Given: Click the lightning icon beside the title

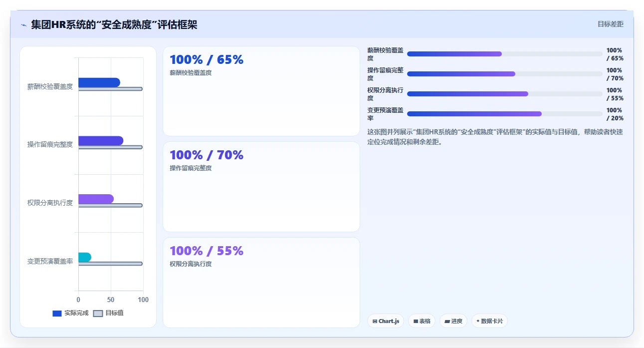Looking at the screenshot, I should pos(23,25).
